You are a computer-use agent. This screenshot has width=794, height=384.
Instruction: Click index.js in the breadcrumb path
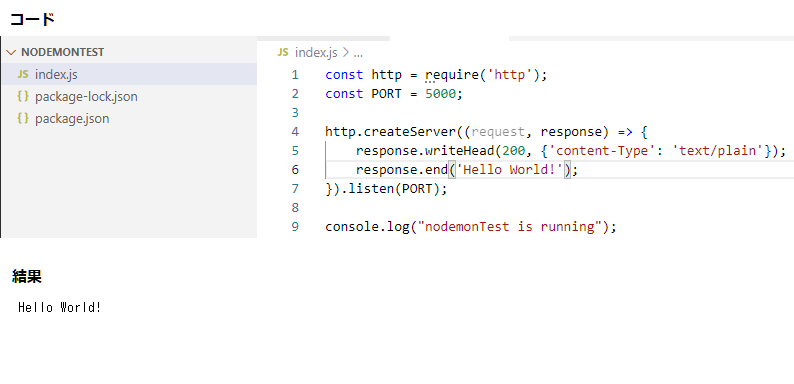tap(316, 52)
